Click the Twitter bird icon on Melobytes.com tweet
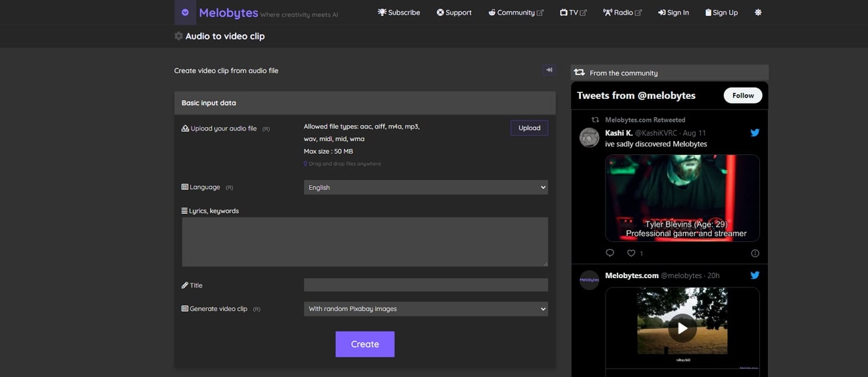Screen dimensions: 868x377 pyautogui.click(x=754, y=275)
